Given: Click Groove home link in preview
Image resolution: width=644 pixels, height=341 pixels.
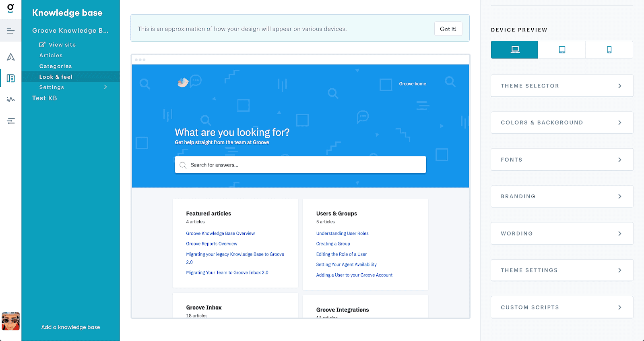Looking at the screenshot, I should pyautogui.click(x=413, y=84).
